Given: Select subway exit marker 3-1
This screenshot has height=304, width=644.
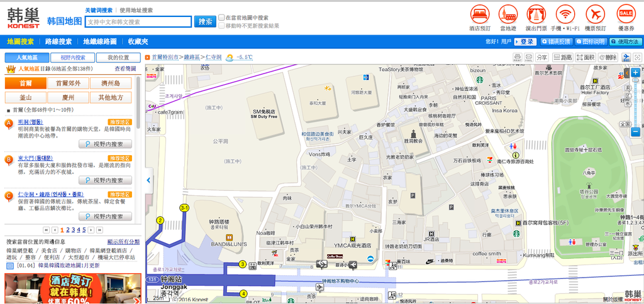Looking at the screenshot, I should tap(184, 208).
